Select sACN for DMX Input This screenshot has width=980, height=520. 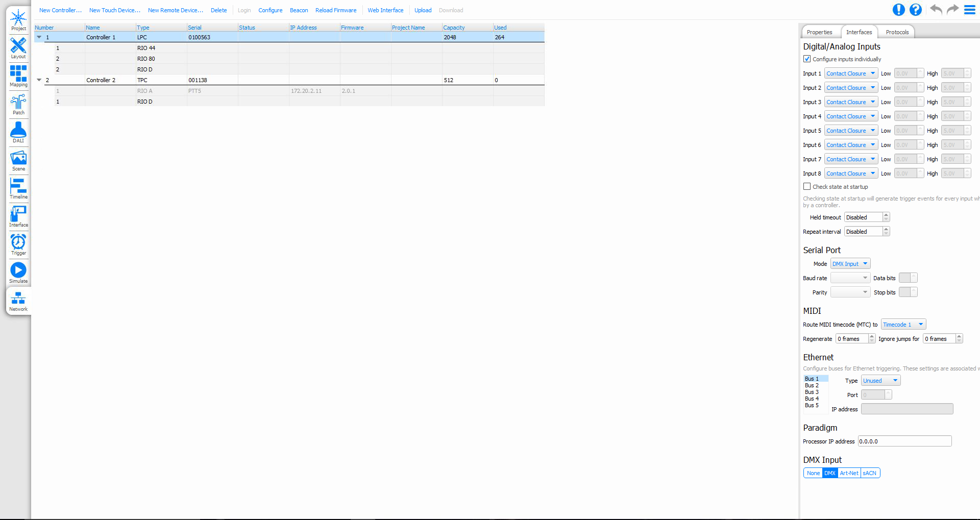click(x=870, y=473)
